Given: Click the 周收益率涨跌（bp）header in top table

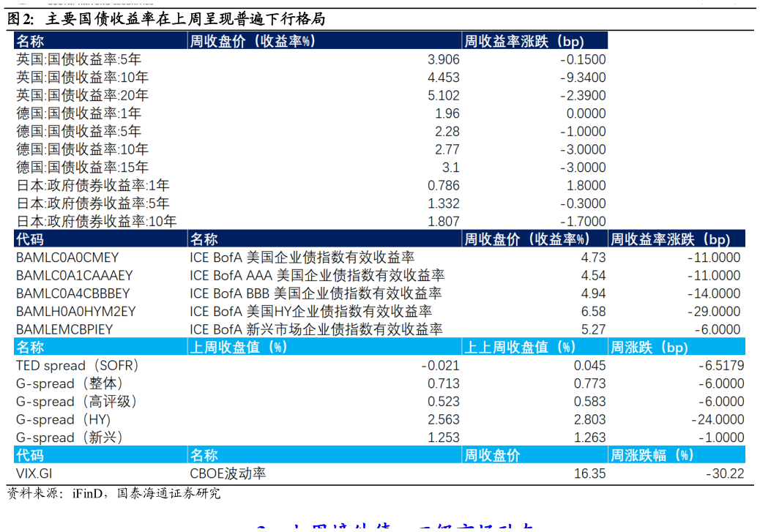Looking at the screenshot, I should pyautogui.click(x=524, y=42).
